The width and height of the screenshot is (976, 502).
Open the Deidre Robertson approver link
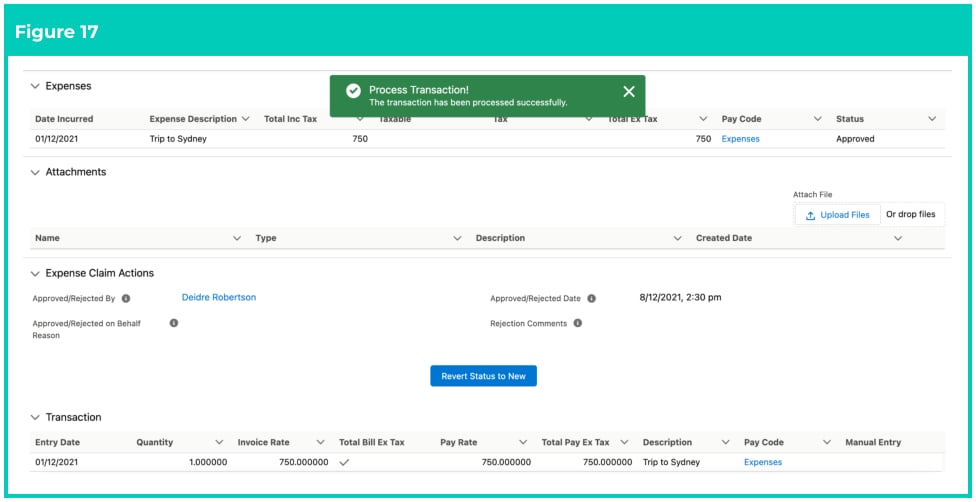click(x=219, y=298)
